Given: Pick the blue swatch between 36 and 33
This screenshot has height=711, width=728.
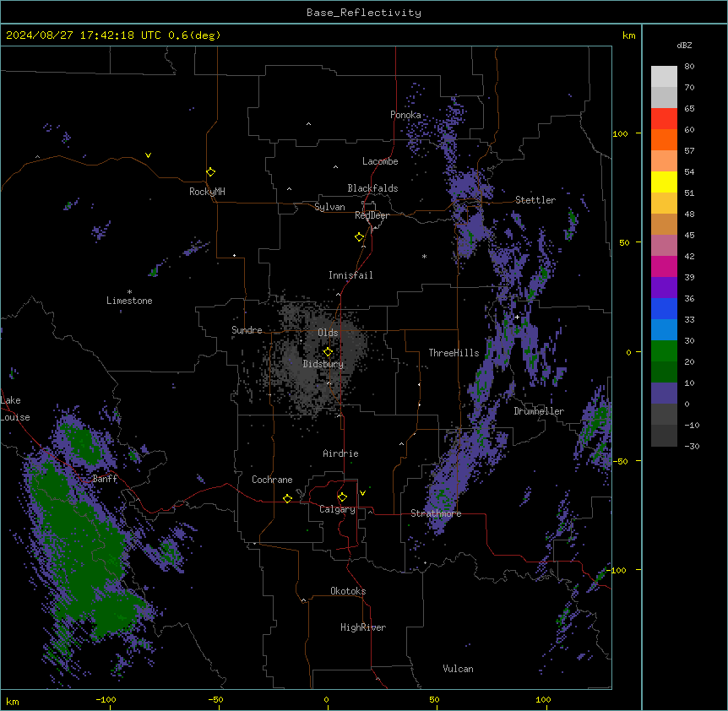Looking at the screenshot, I should [664, 308].
